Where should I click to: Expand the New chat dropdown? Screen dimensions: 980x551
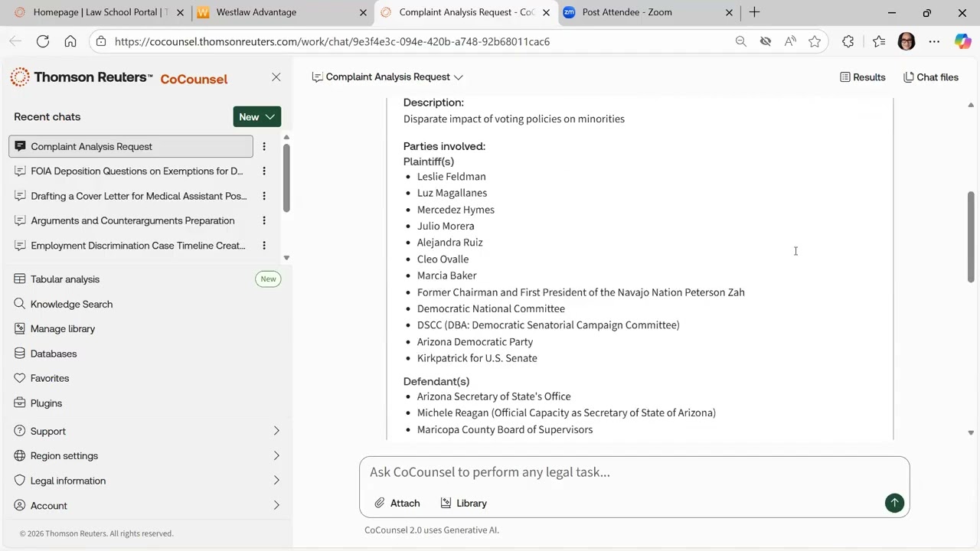(x=257, y=116)
